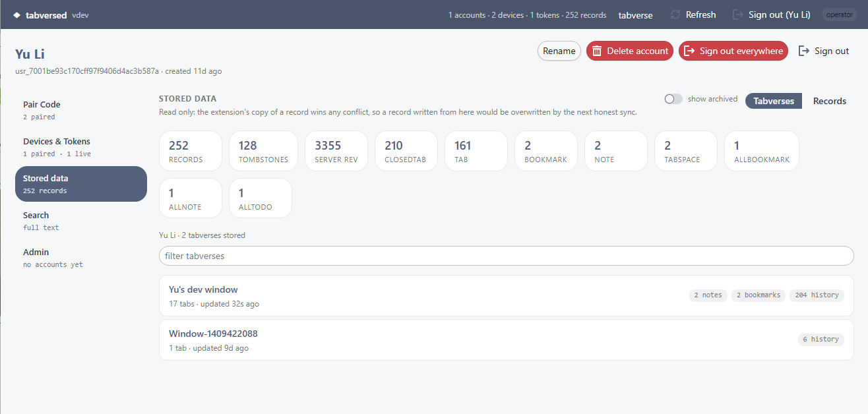868x414 pixels.
Task: Click the tabversed diamond logo icon
Action: pyautogui.click(x=16, y=15)
